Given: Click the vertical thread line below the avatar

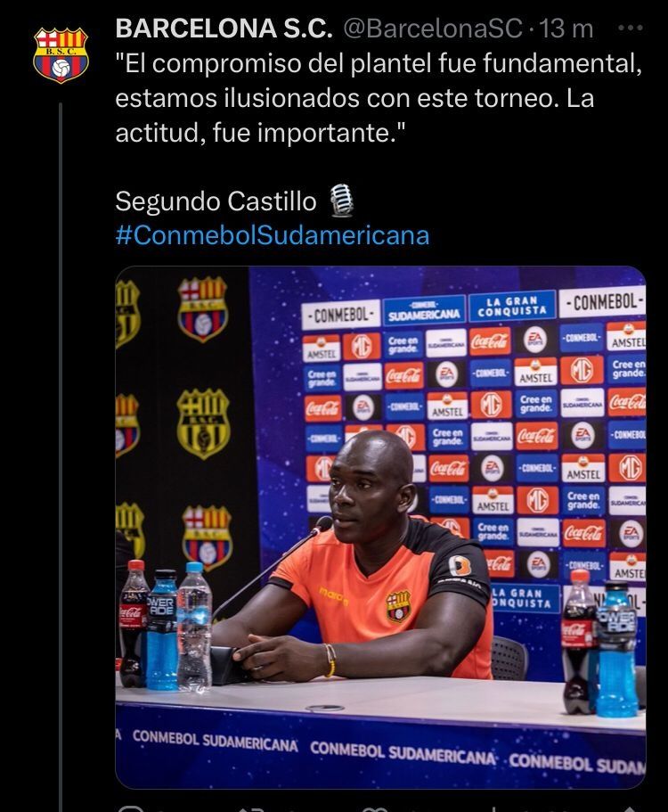Looking at the screenshot, I should pyautogui.click(x=61, y=456).
